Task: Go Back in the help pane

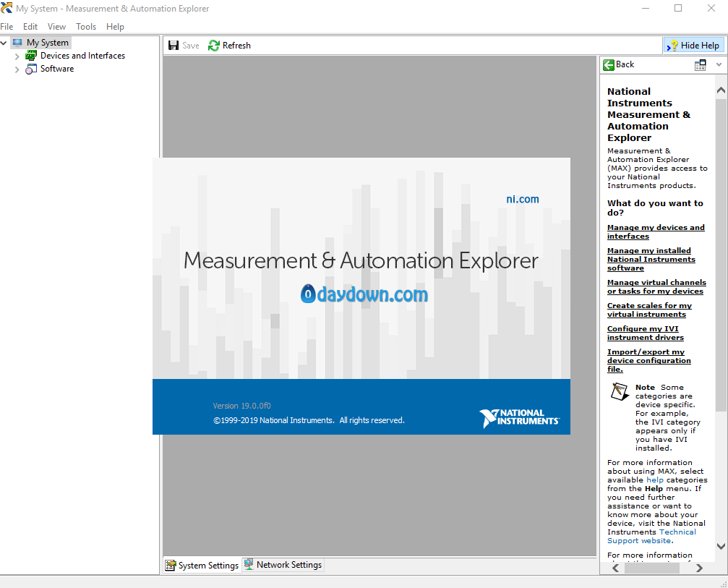Action: pos(618,64)
